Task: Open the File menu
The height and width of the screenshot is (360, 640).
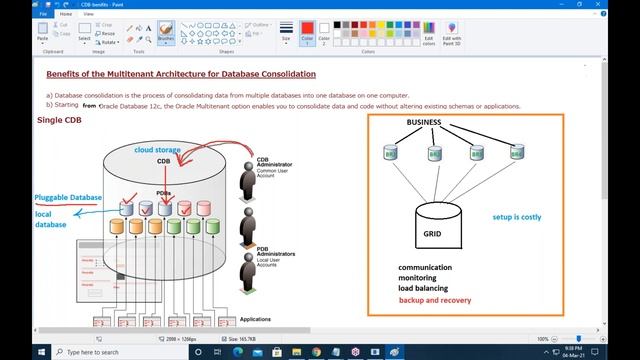Action: pos(43,14)
